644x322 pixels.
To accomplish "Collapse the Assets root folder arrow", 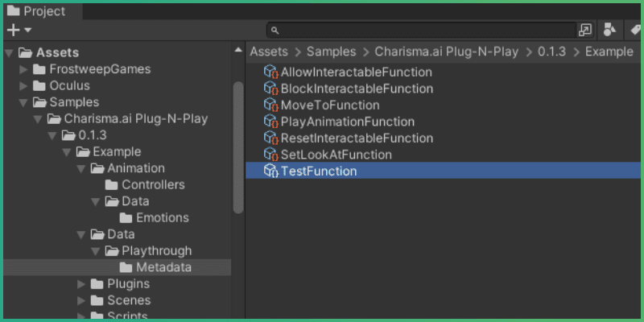I will point(9,53).
